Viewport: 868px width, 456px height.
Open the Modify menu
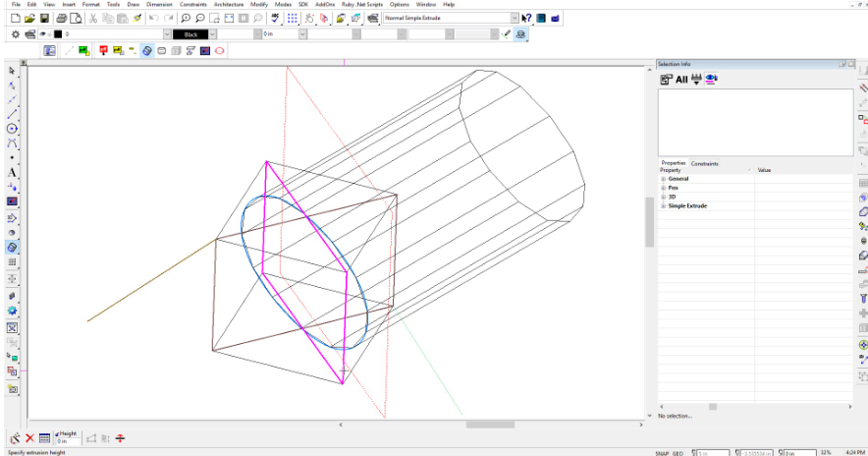click(x=259, y=5)
